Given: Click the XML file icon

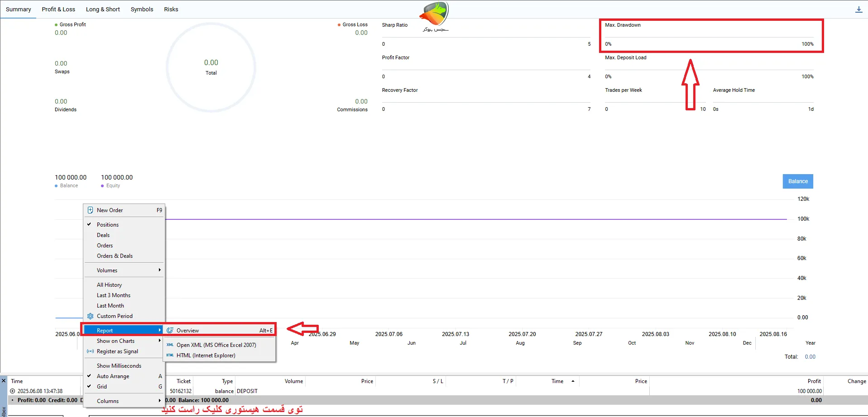Looking at the screenshot, I should 170,345.
